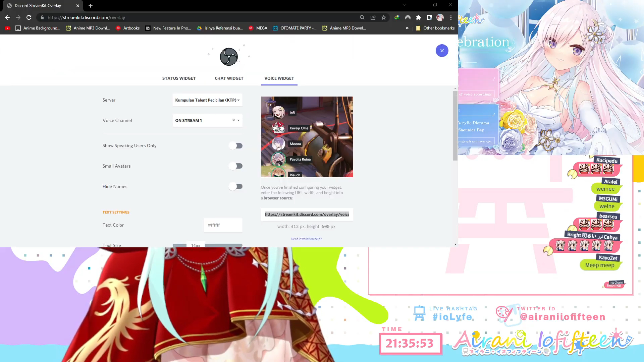
Task: Click the Arafel chat name
Action: (x=610, y=182)
